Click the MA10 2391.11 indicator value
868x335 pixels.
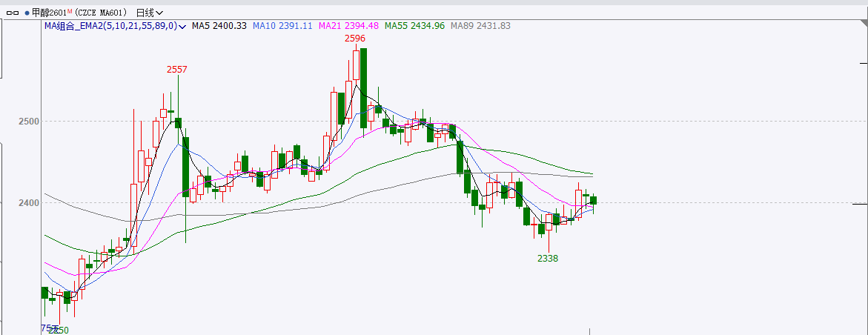[x=282, y=25]
